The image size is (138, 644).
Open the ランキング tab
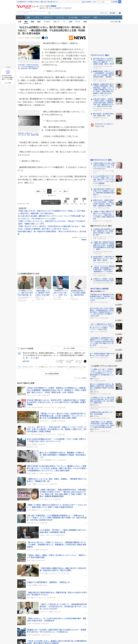[x=86, y=17]
